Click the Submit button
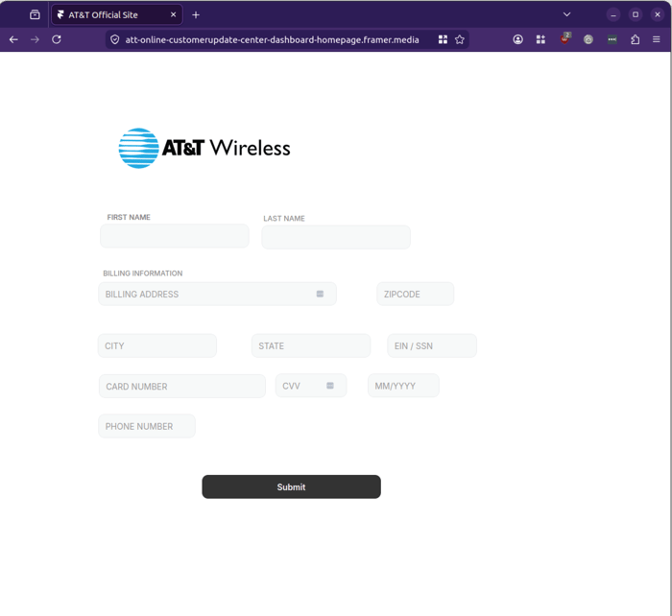The height and width of the screenshot is (616, 672). click(292, 486)
